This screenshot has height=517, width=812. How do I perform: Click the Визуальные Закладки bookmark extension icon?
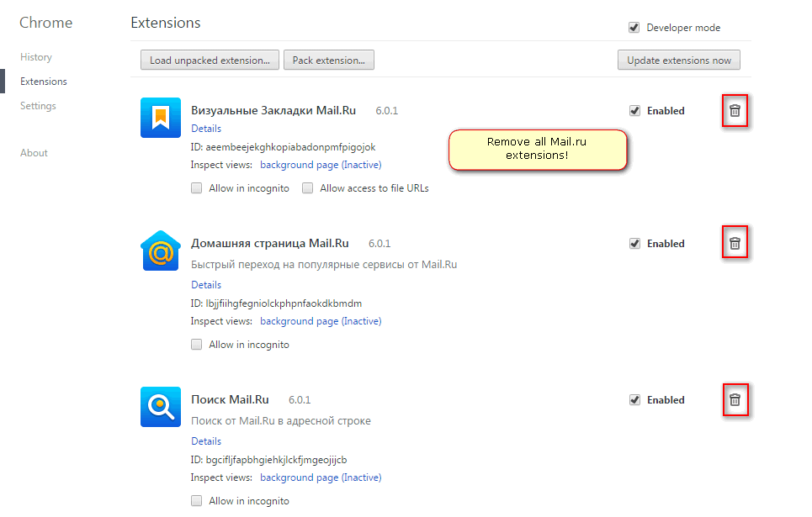[160, 117]
